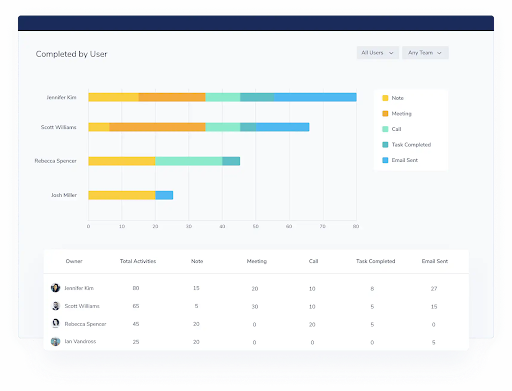The height and width of the screenshot is (391, 512).
Task: Click Scott Williams chart axis label
Action: point(58,127)
